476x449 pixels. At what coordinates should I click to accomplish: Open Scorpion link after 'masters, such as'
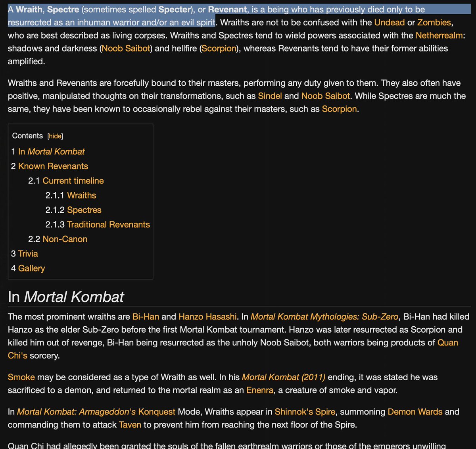coord(339,109)
